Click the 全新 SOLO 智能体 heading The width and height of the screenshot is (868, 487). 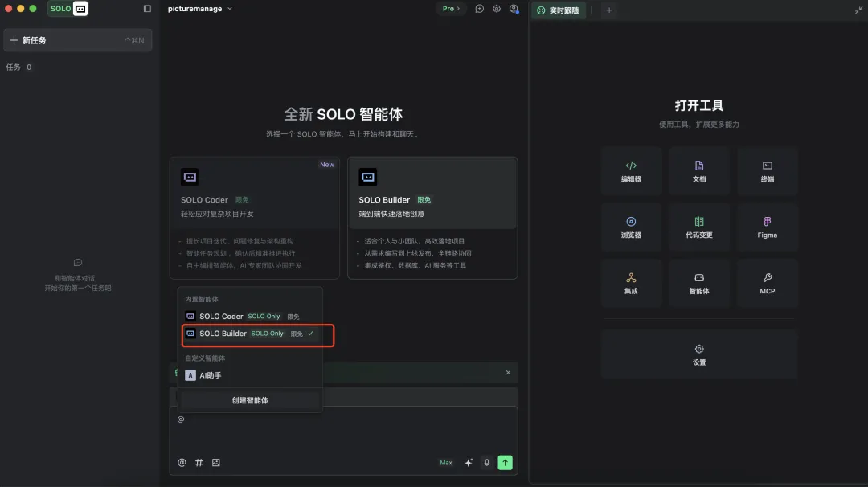click(343, 115)
